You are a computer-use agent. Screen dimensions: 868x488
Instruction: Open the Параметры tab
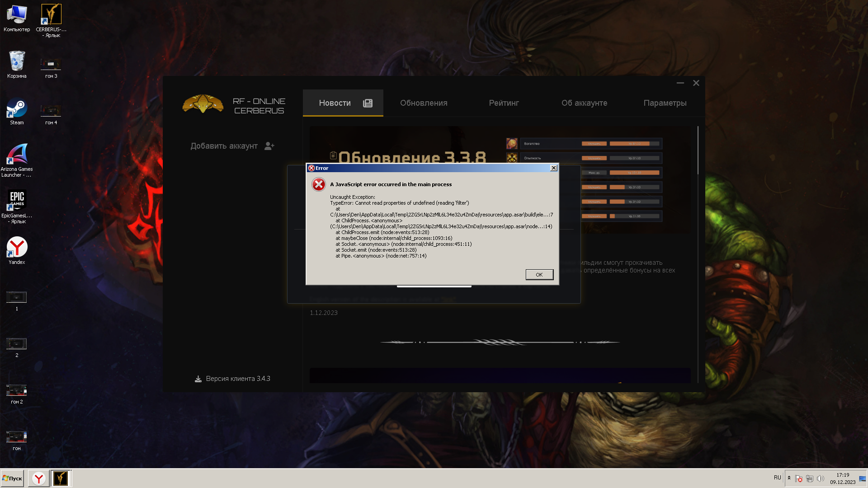coord(665,103)
